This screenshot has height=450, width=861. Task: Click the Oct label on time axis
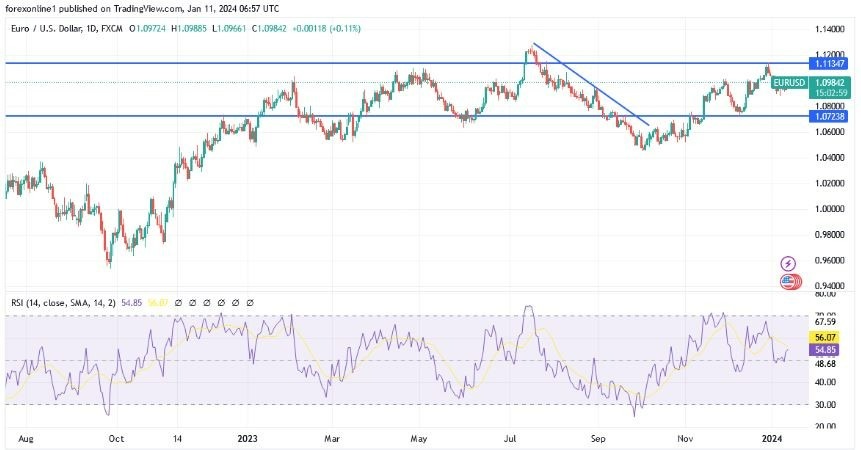(116, 439)
